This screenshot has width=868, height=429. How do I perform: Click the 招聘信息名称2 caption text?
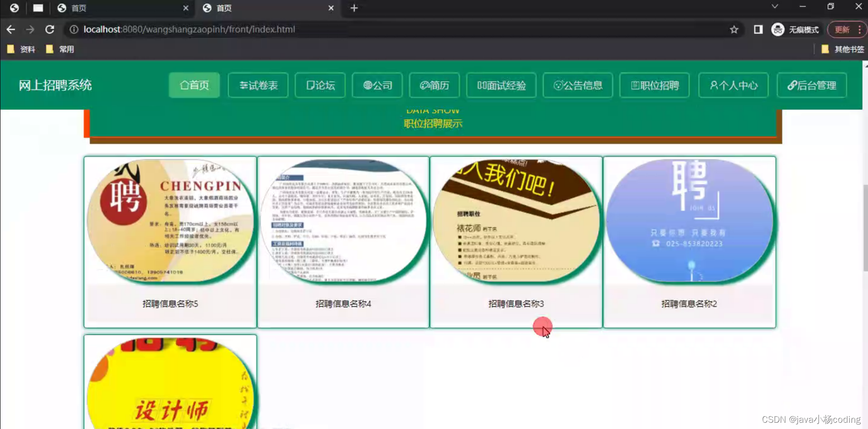(689, 304)
